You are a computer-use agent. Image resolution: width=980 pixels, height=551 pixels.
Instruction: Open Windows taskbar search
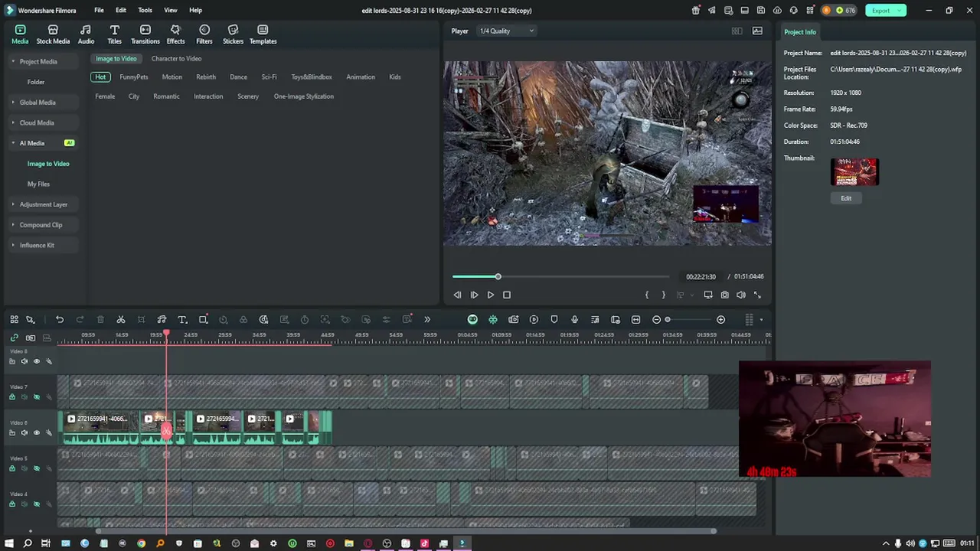click(28, 543)
